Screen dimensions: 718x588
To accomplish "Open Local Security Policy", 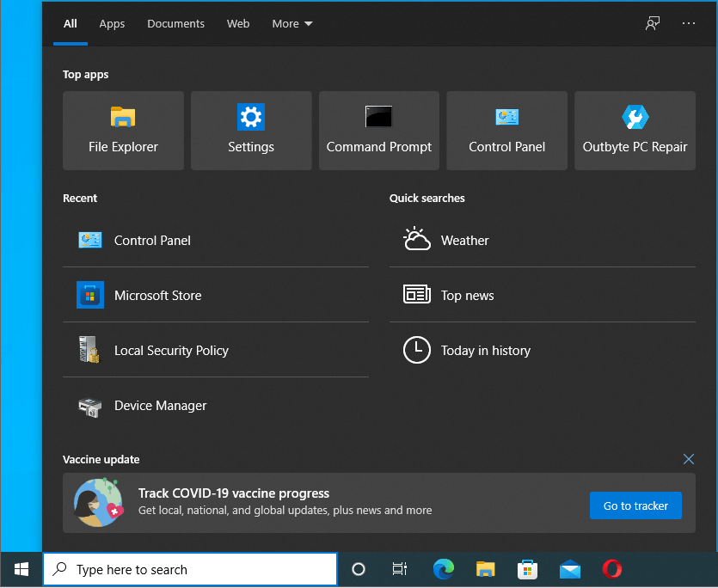I will pos(171,350).
